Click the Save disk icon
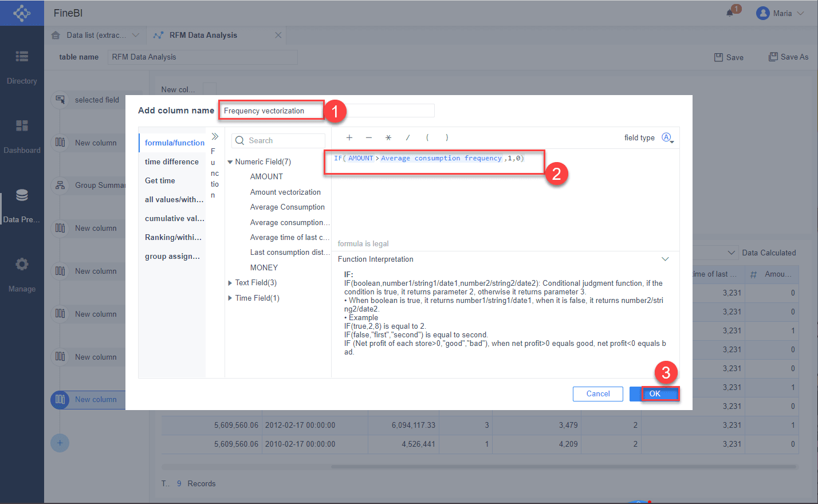The width and height of the screenshot is (818, 504). (718, 57)
